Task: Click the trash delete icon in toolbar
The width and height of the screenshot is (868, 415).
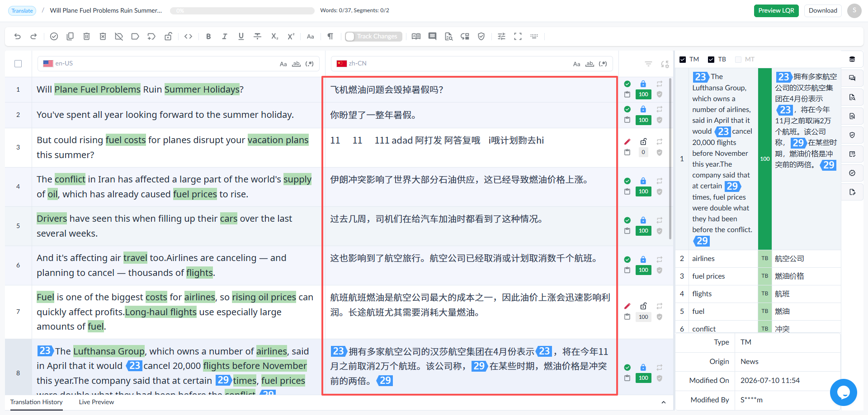Action: [86, 37]
